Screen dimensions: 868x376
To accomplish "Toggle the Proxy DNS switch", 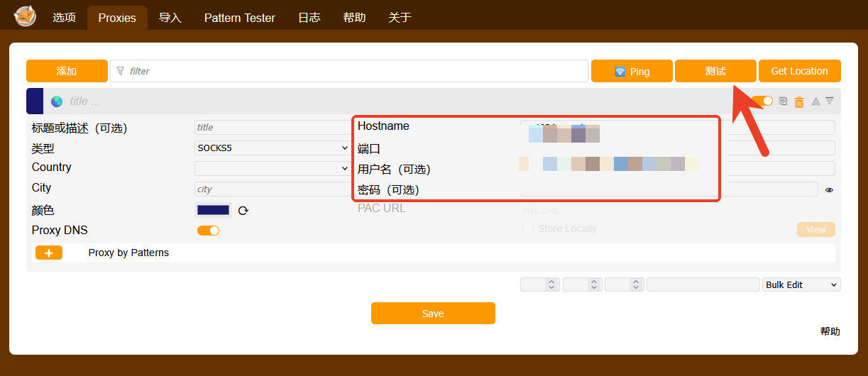I will click(208, 231).
